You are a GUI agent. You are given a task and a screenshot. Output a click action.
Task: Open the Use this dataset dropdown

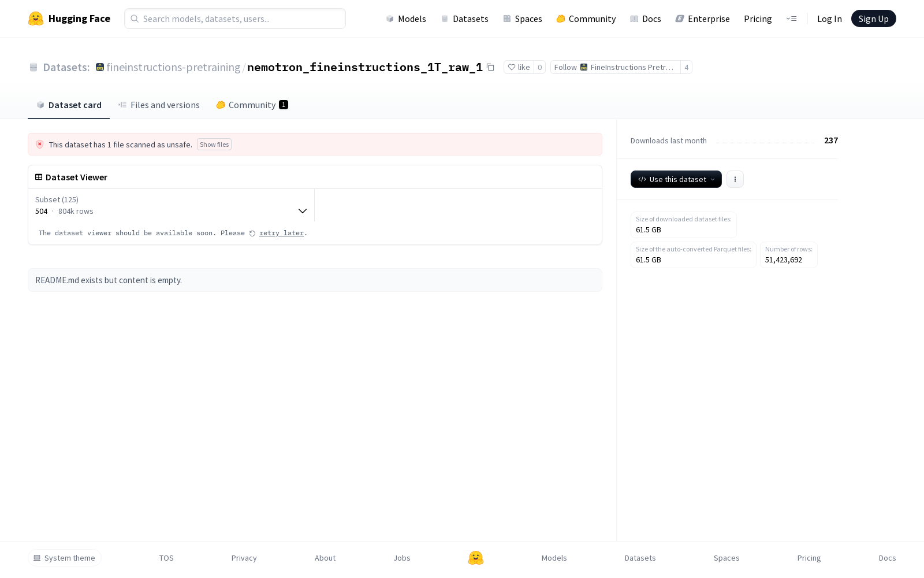[x=676, y=179]
